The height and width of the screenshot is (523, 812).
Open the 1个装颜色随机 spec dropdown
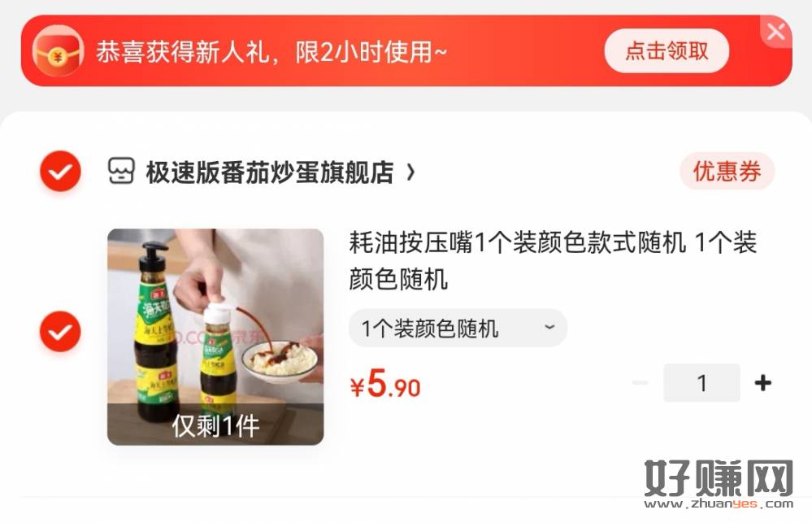458,328
